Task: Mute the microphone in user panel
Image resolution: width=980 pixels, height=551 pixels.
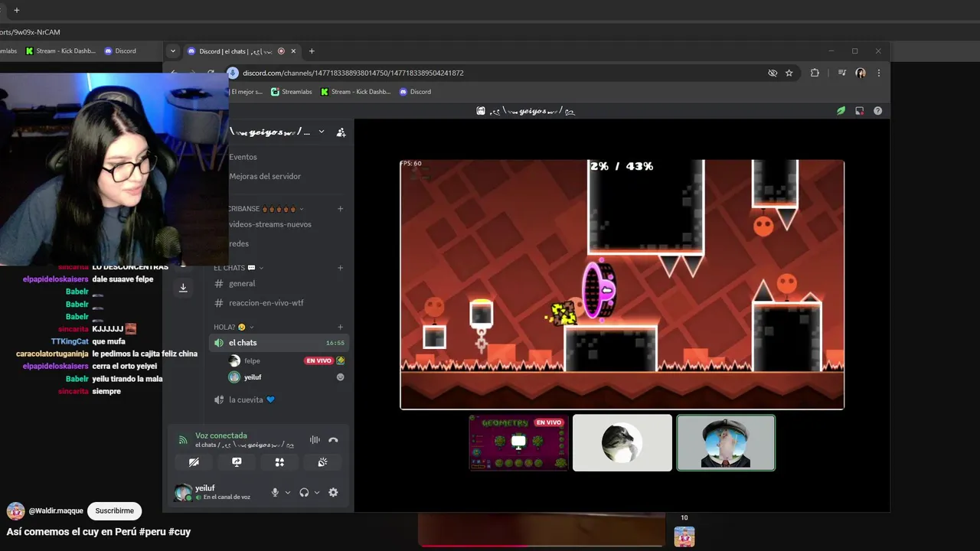Action: (275, 493)
